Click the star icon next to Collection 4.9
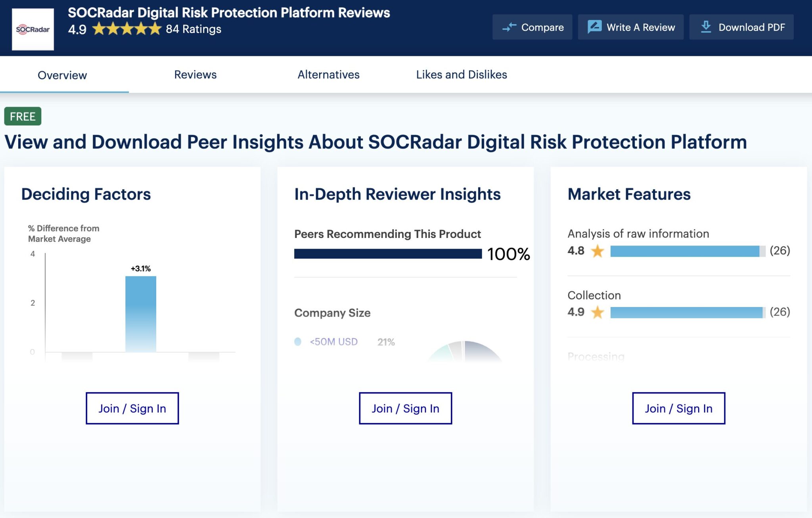 pyautogui.click(x=598, y=313)
